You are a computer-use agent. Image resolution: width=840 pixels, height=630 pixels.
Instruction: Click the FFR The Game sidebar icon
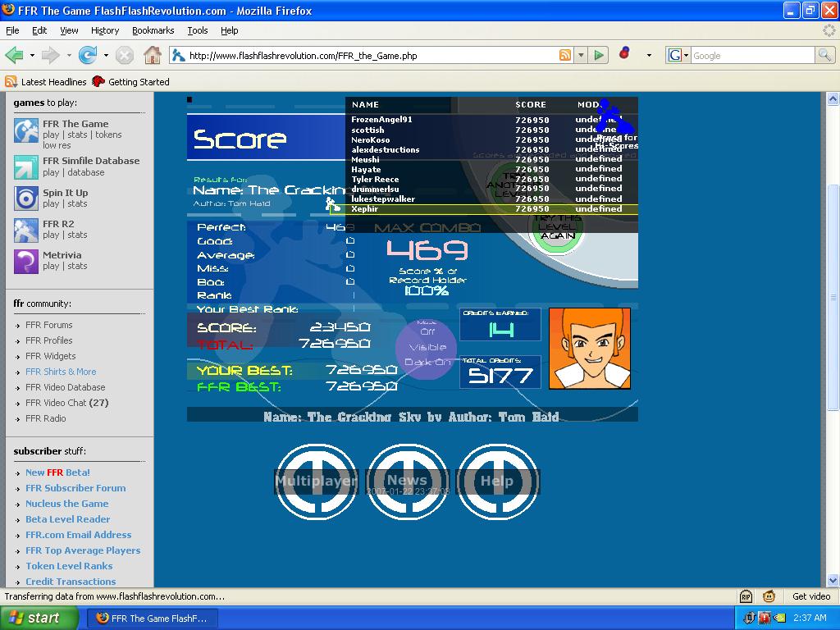tap(25, 130)
